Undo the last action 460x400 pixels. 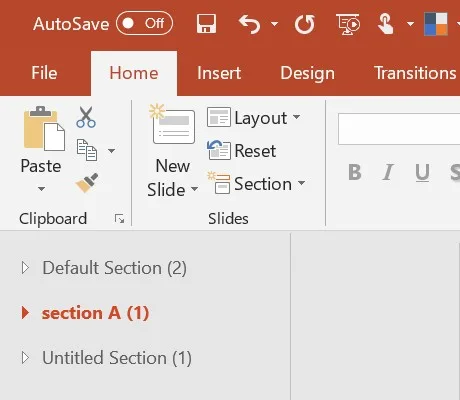pos(250,24)
